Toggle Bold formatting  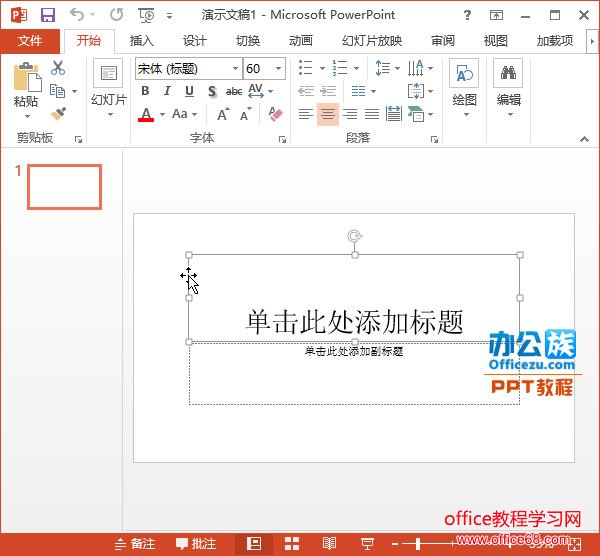click(145, 91)
